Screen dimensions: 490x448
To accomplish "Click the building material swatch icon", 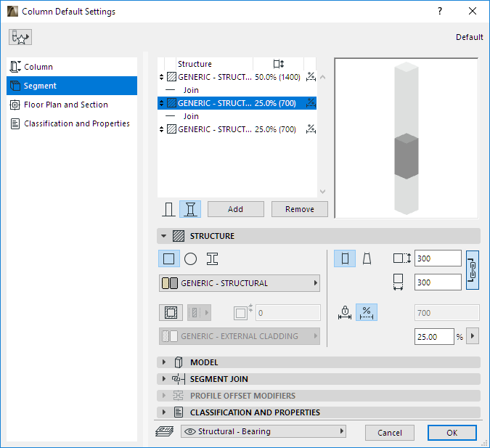I will point(170,283).
